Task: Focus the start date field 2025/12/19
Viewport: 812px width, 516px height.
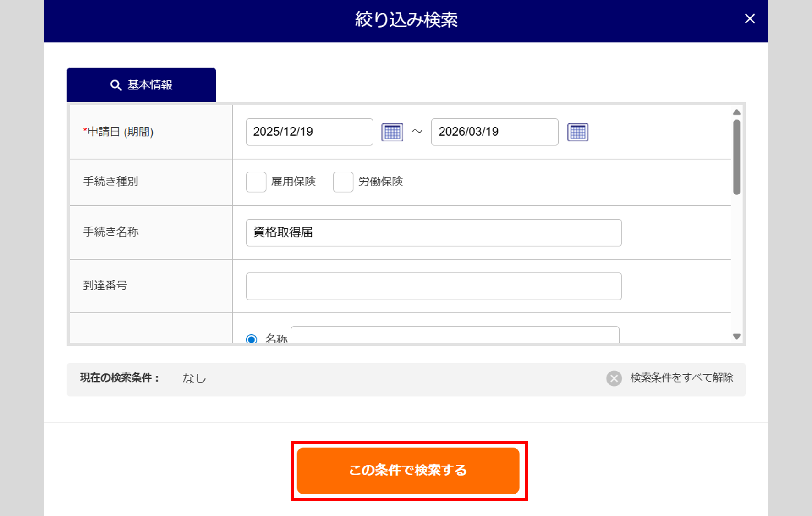Action: click(x=309, y=132)
